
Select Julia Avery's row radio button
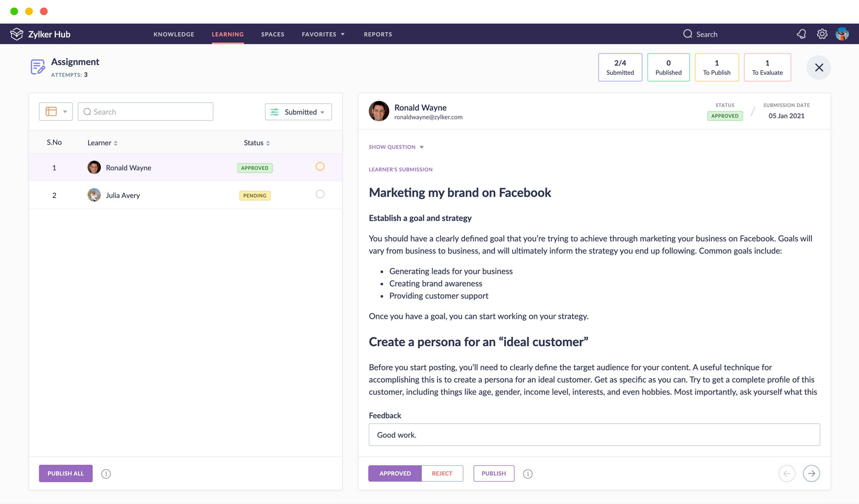click(320, 194)
